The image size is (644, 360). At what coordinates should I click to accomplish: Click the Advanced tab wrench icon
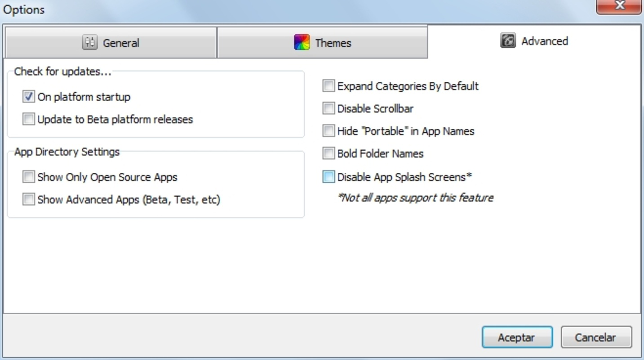(508, 40)
